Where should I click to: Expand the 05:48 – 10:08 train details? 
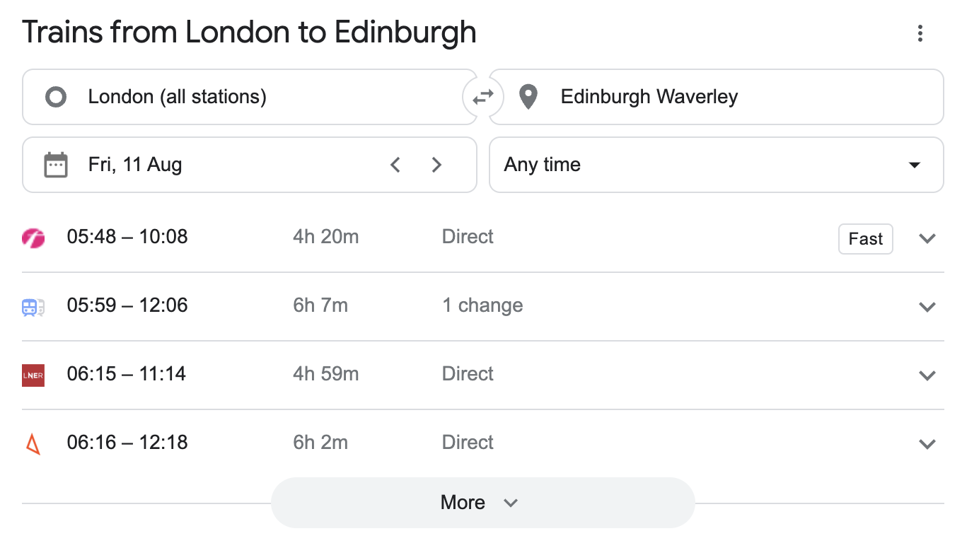(927, 238)
